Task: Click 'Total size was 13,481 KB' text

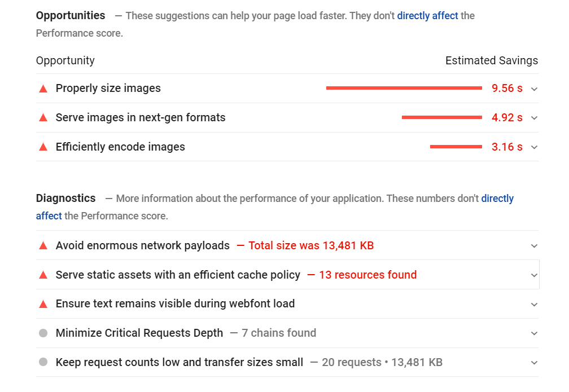Action: [x=310, y=246]
